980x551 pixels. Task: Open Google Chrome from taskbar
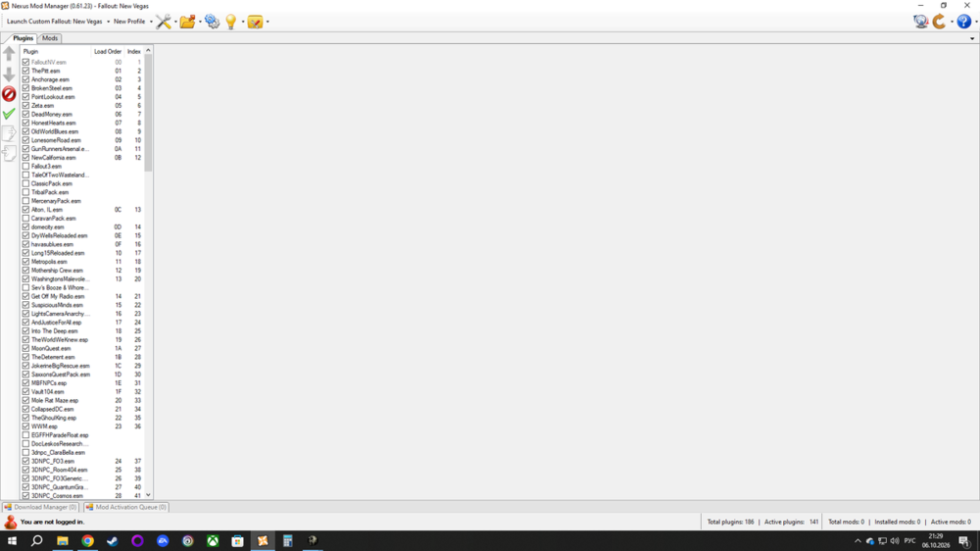pyautogui.click(x=87, y=541)
